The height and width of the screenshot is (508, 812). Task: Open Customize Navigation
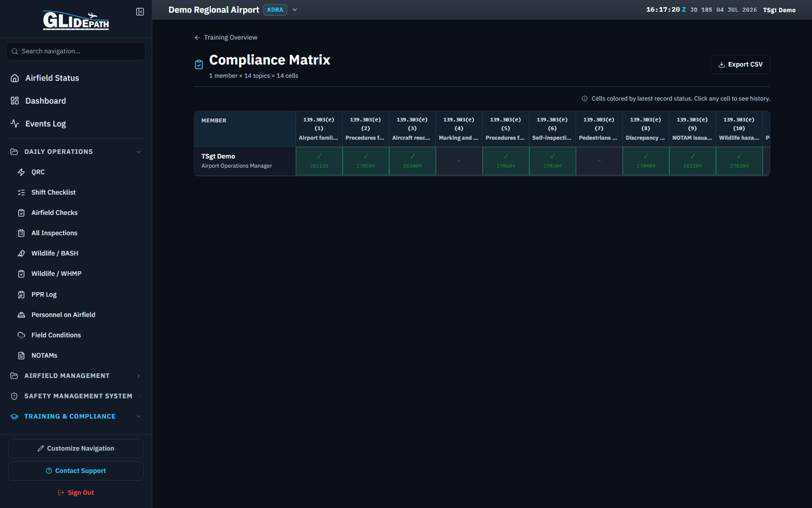[76, 449]
